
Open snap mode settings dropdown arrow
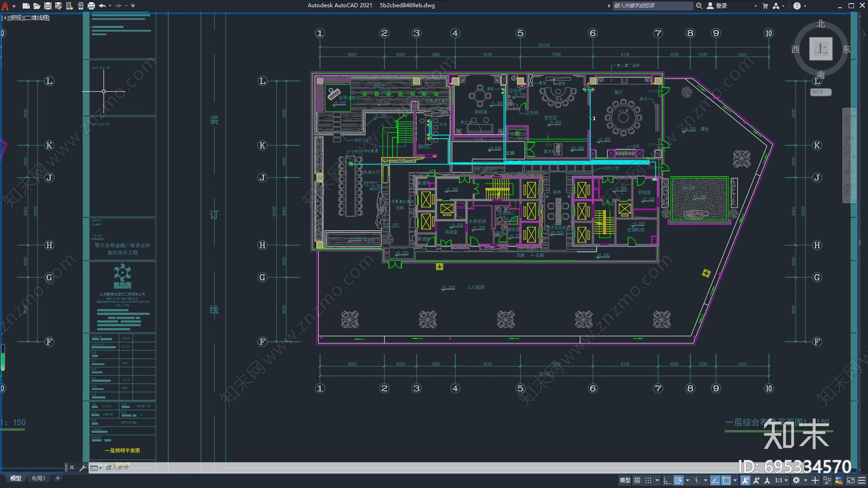tap(657, 480)
